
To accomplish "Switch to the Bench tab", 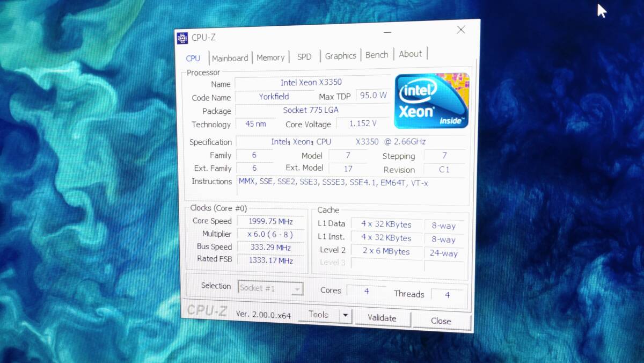I will point(377,55).
